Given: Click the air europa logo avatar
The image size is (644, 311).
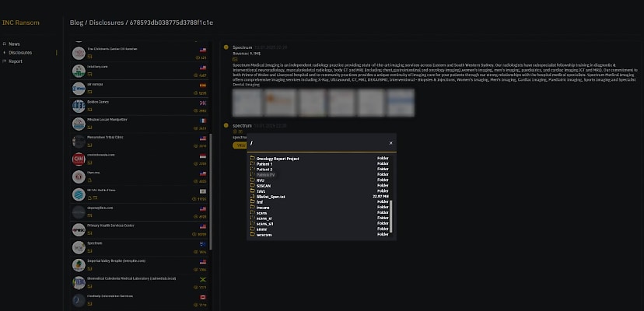Looking at the screenshot, I should 79,89.
